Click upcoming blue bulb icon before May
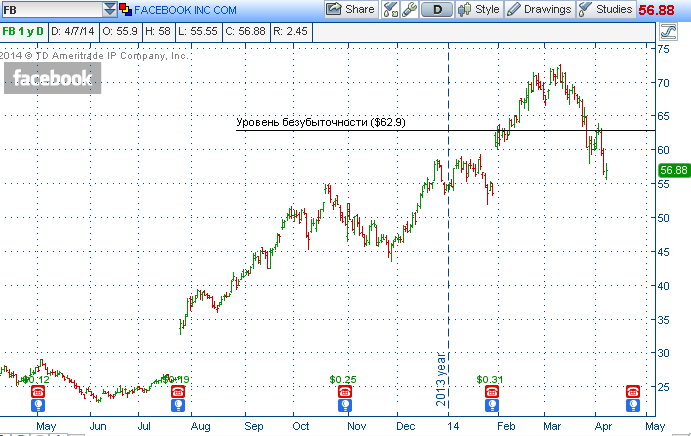The height and width of the screenshot is (436, 691). point(633,405)
